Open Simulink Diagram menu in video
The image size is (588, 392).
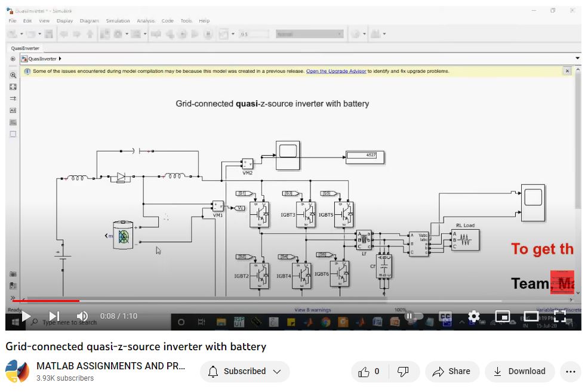click(x=90, y=21)
